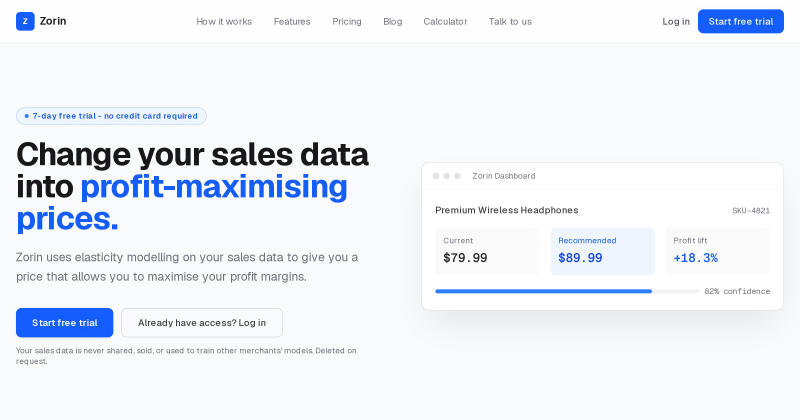Image resolution: width=800 pixels, height=420 pixels.
Task: Open the How it works page
Action: (224, 21)
